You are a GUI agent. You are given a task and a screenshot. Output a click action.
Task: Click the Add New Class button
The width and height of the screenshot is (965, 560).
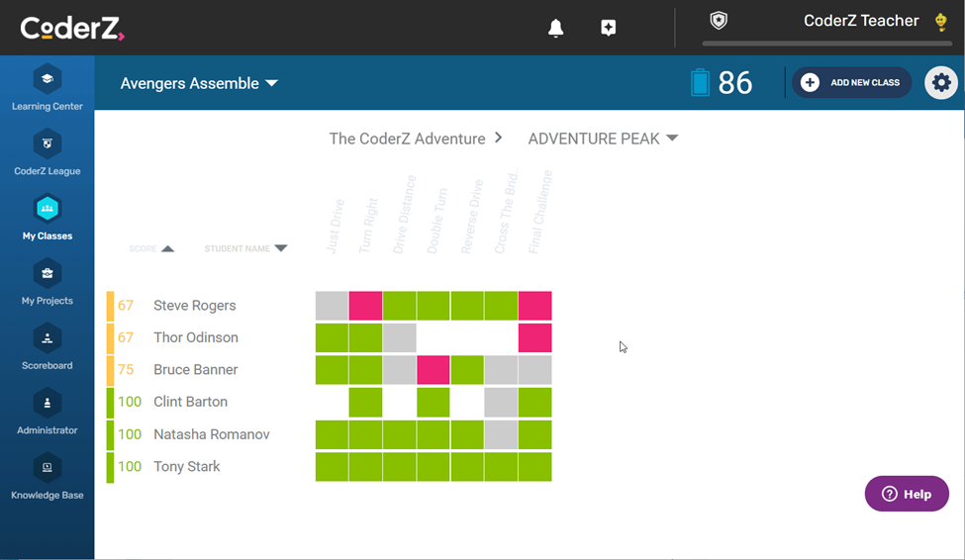(851, 83)
